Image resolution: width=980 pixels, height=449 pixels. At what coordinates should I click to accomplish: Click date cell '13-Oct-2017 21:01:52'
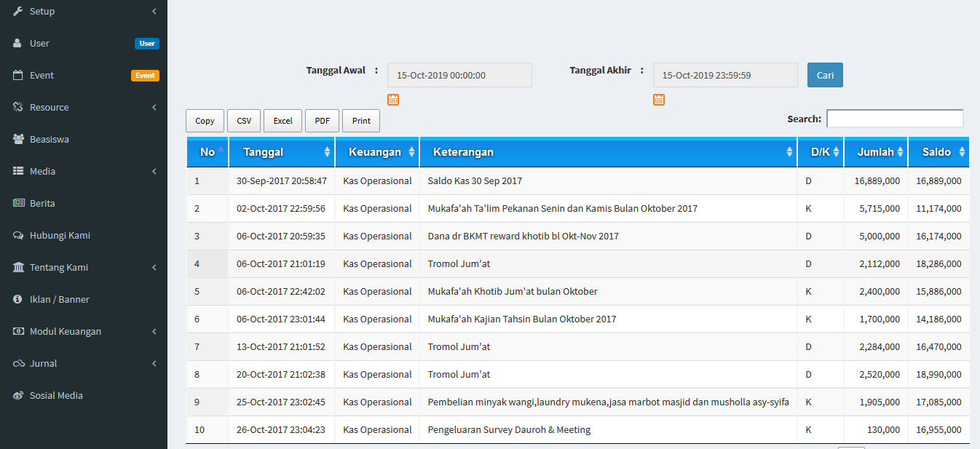pyautogui.click(x=281, y=346)
